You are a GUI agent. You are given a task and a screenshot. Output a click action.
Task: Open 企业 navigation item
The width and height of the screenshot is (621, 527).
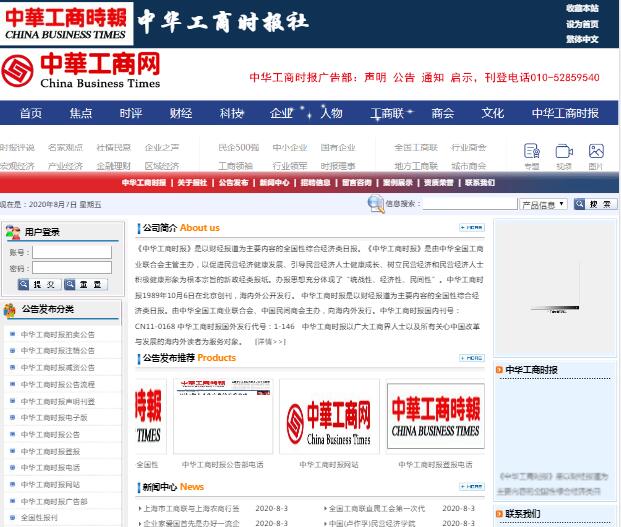point(281,113)
